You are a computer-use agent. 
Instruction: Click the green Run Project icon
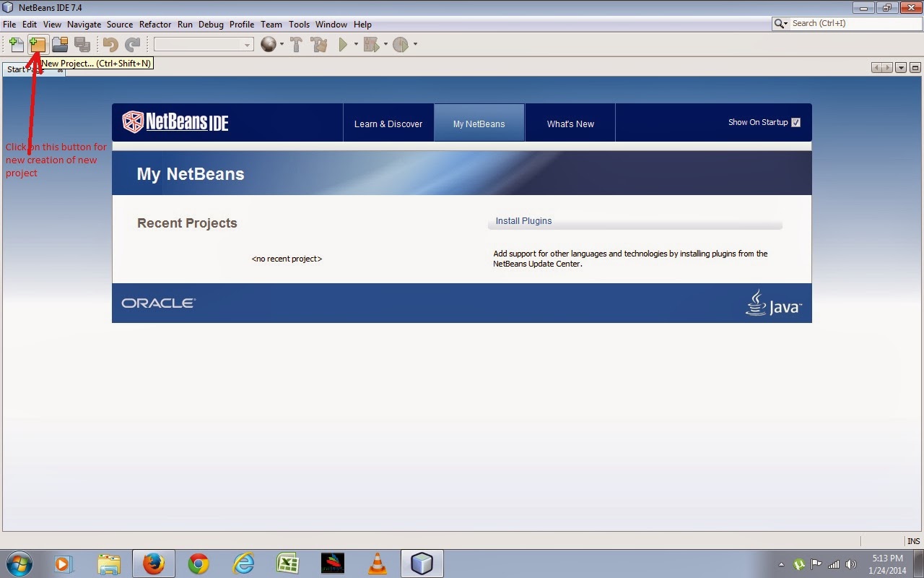[344, 45]
